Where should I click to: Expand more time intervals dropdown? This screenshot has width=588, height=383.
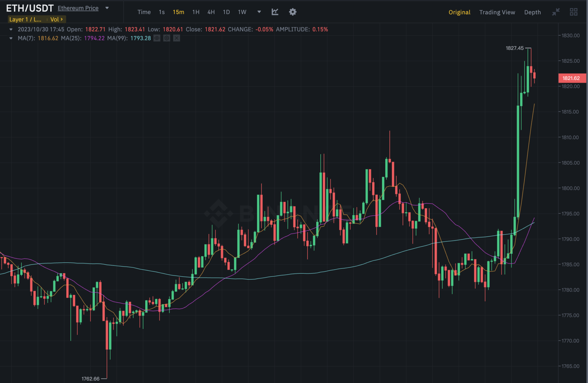pos(259,12)
